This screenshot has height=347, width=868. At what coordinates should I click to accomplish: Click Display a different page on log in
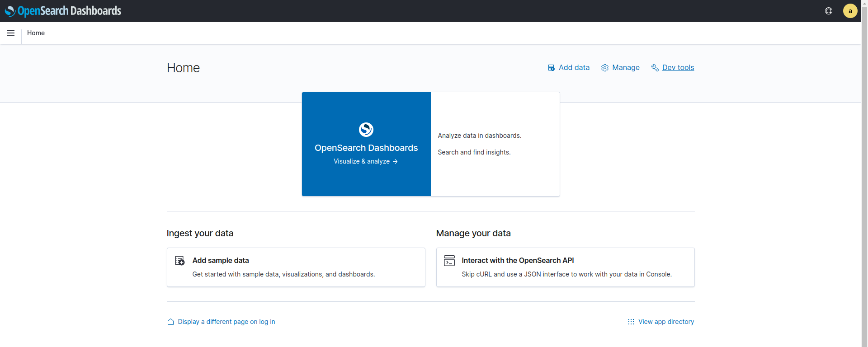[x=226, y=322]
